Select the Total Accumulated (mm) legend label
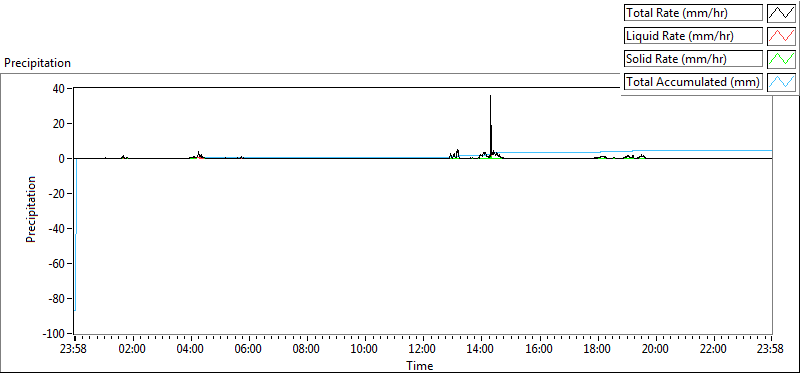Screen dimensions: 800x373 click(x=693, y=82)
